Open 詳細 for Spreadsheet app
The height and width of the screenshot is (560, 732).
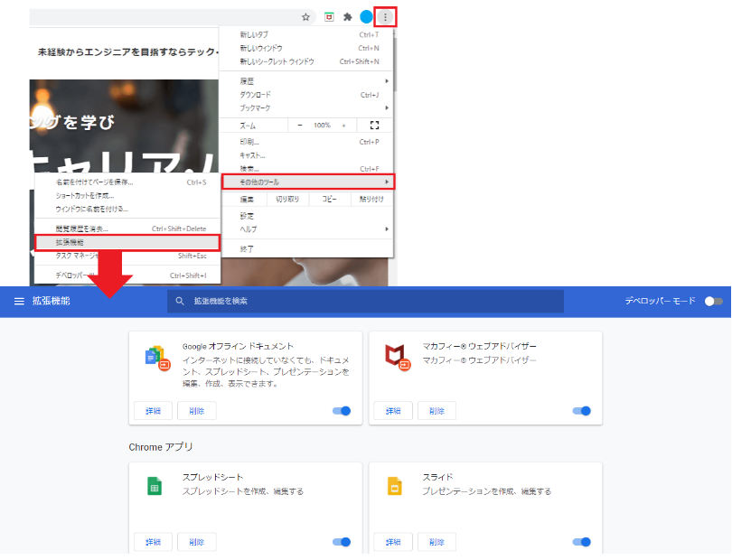coord(153,542)
